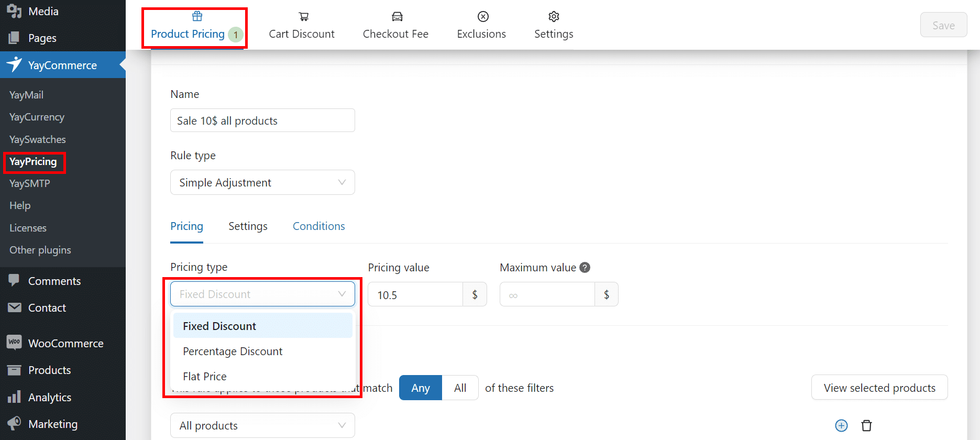
Task: Open the Marketing menu label
Action: (x=53, y=424)
